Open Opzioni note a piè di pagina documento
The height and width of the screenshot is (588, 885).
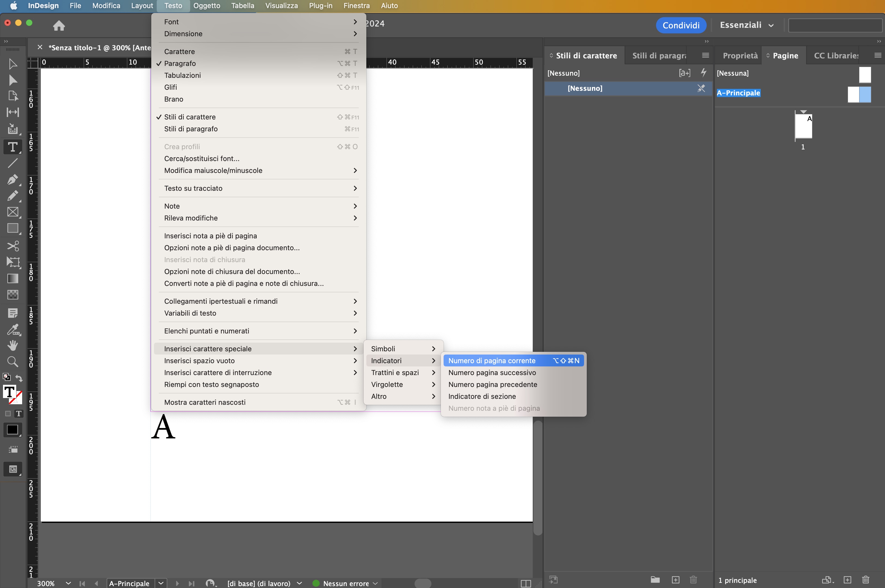(259, 248)
